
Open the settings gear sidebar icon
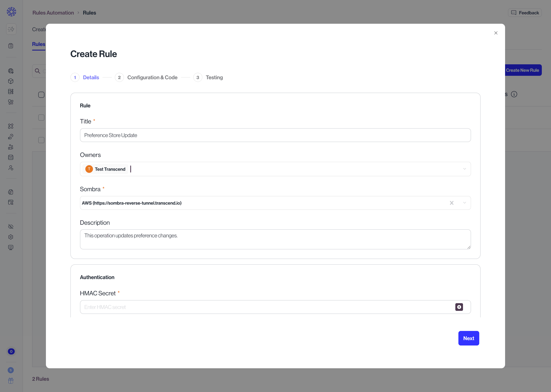(11, 237)
